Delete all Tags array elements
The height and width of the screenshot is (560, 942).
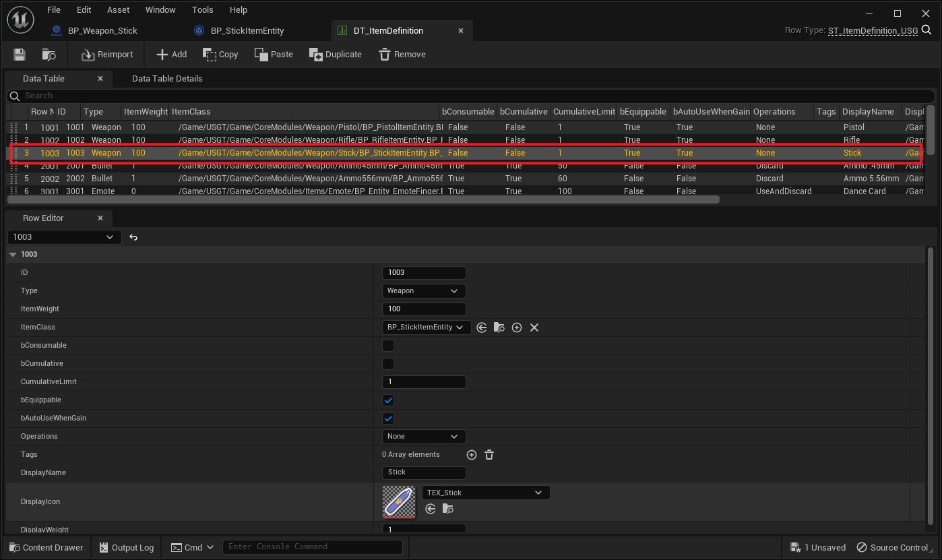(489, 455)
